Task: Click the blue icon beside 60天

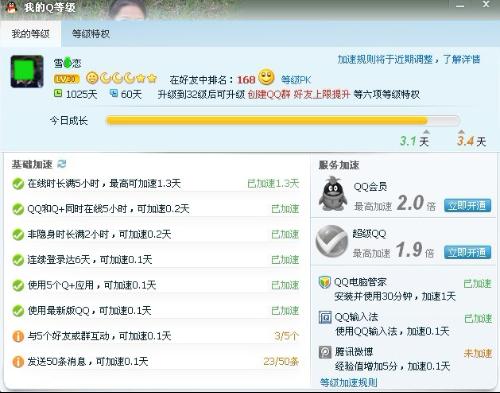Action: coord(114,93)
